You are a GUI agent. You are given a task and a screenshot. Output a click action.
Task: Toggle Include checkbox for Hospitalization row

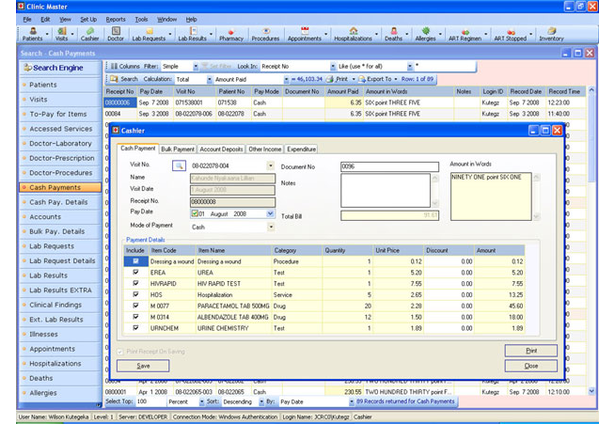[x=136, y=294]
